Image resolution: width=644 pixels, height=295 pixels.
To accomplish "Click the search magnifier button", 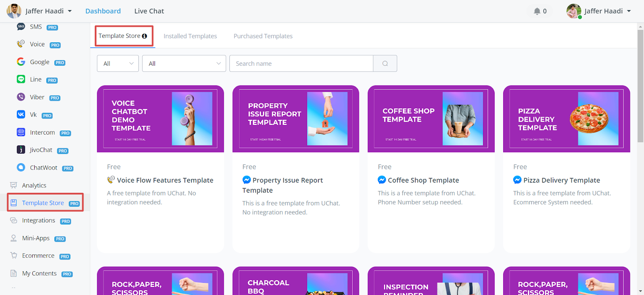I will [x=385, y=63].
